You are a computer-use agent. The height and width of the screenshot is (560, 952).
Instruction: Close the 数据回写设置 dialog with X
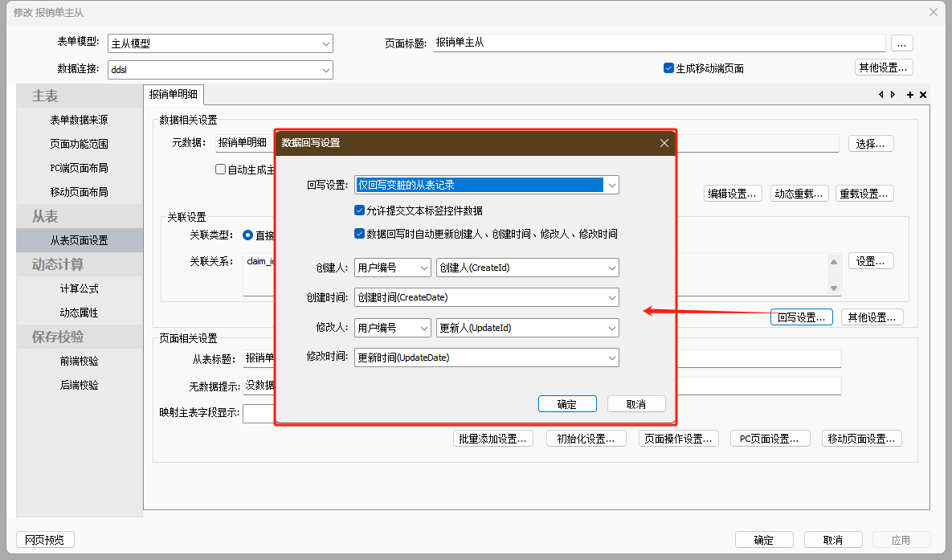[664, 143]
